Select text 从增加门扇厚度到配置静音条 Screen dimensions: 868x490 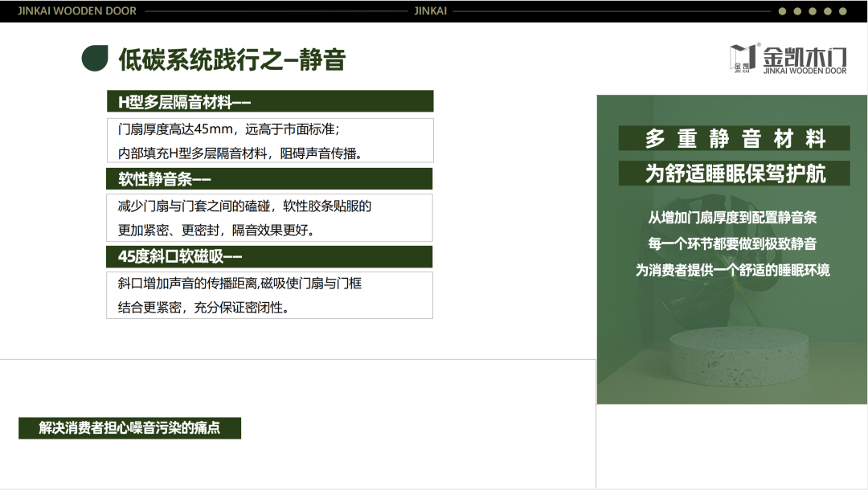tap(732, 218)
